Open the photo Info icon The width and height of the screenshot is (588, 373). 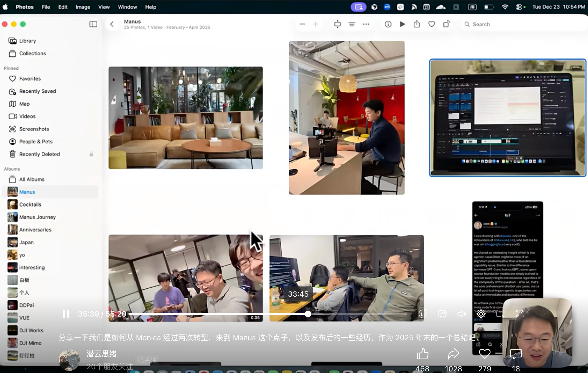[x=388, y=24]
